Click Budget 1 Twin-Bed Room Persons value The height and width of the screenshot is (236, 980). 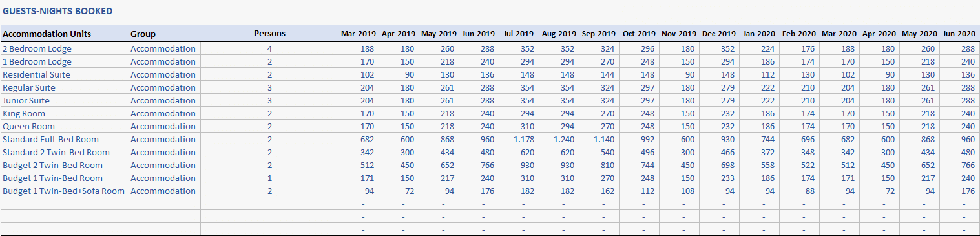pos(269,178)
